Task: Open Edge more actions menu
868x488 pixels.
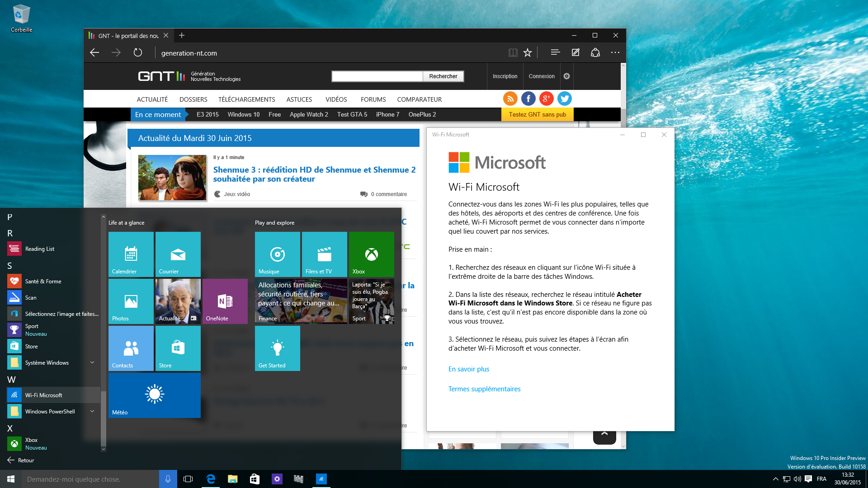Action: [x=615, y=52]
